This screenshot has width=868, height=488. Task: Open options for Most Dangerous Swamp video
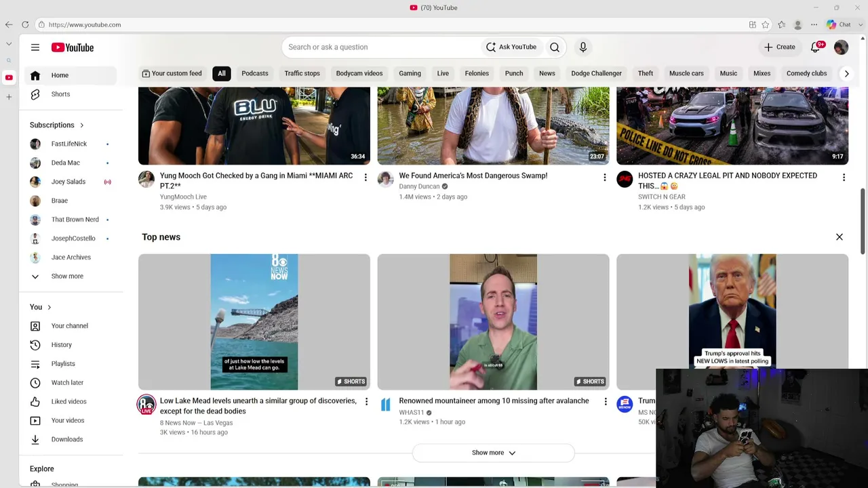tap(605, 178)
